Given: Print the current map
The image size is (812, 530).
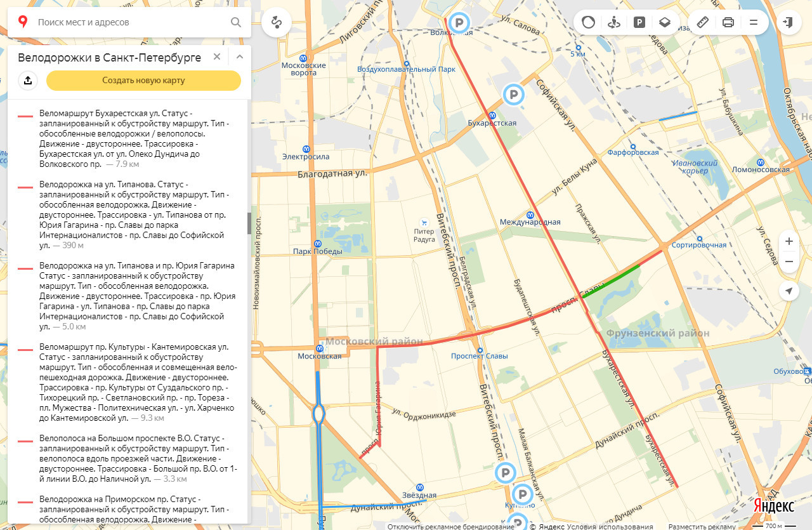Looking at the screenshot, I should click(728, 22).
